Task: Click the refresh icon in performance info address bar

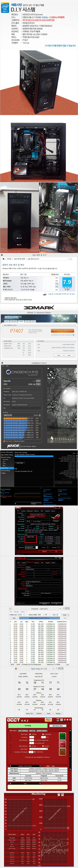Action: [x=71, y=259]
